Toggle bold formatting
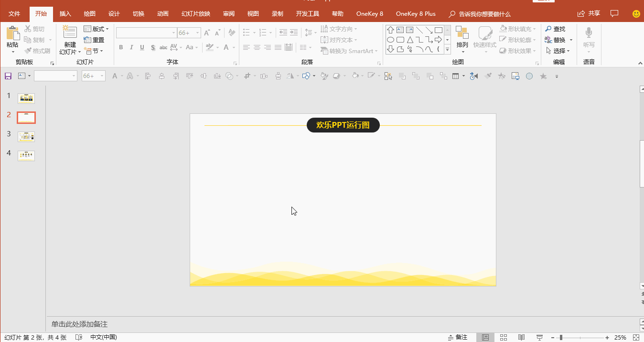 [121, 47]
